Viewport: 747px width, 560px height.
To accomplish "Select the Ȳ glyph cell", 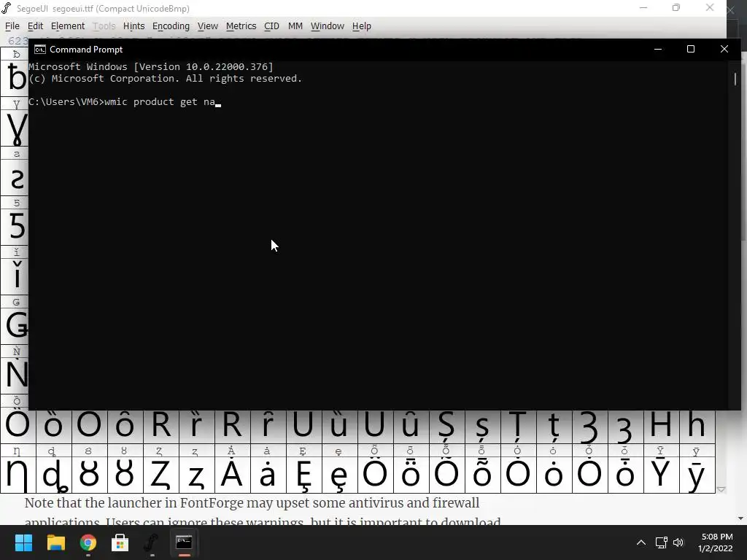I will [661, 474].
